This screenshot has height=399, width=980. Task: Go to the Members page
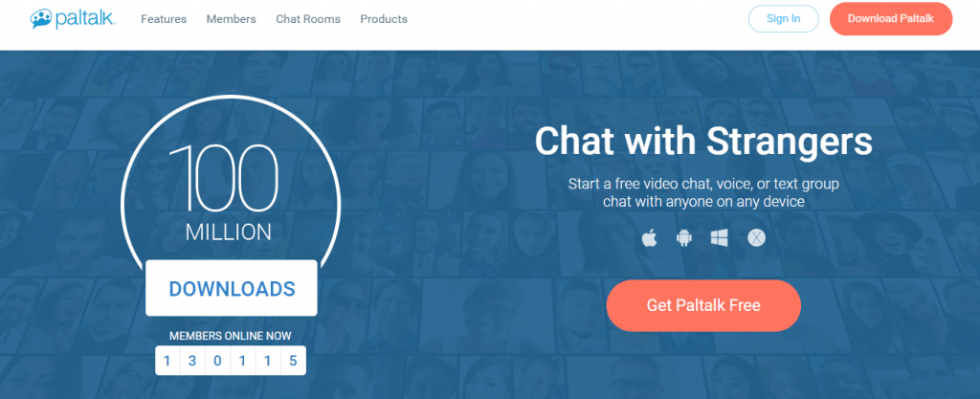pos(231,19)
